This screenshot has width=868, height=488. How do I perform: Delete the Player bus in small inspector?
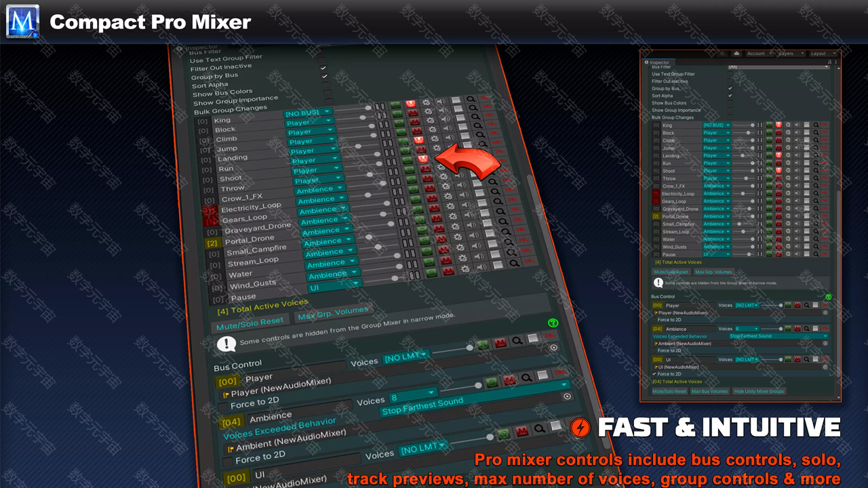pos(825,305)
